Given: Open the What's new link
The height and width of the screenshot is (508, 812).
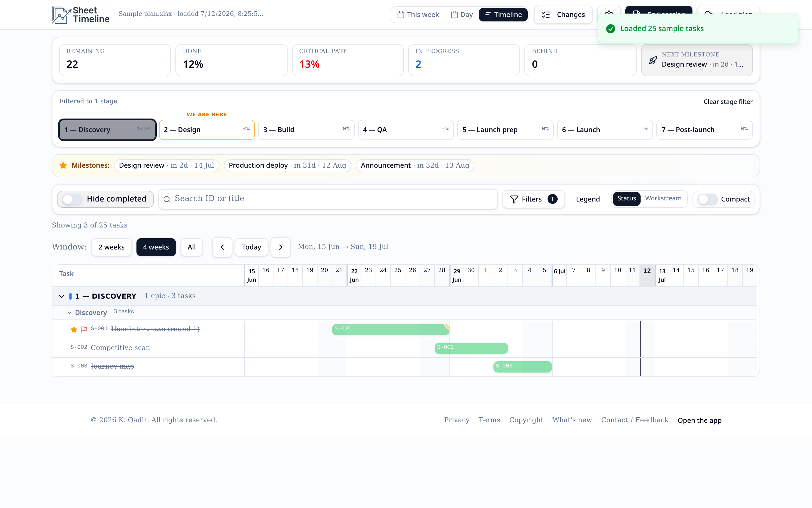Looking at the screenshot, I should tap(572, 420).
